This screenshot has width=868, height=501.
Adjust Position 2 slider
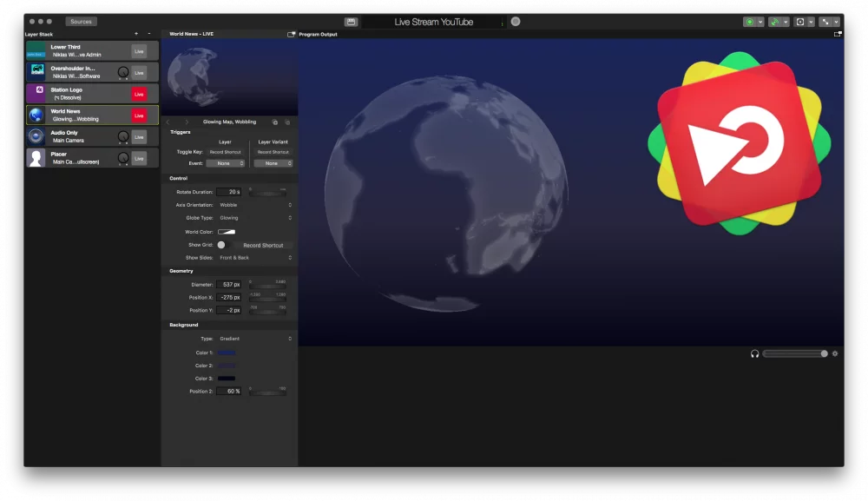267,393
